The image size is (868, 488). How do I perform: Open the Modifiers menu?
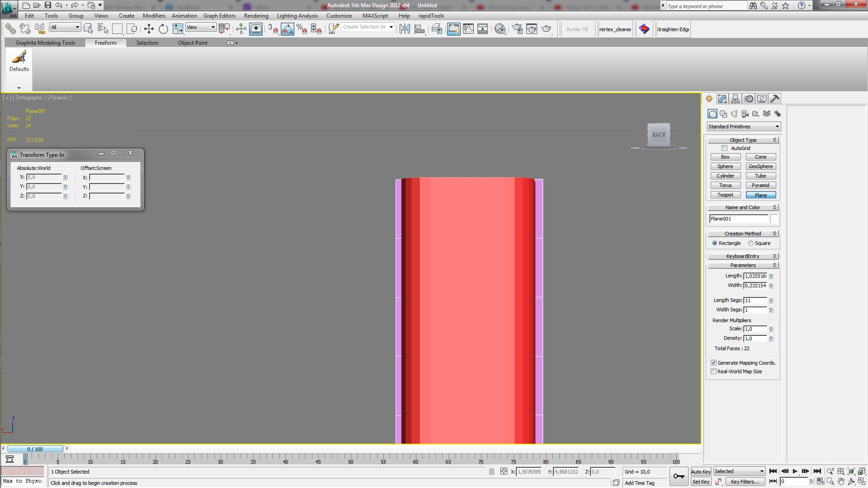154,16
